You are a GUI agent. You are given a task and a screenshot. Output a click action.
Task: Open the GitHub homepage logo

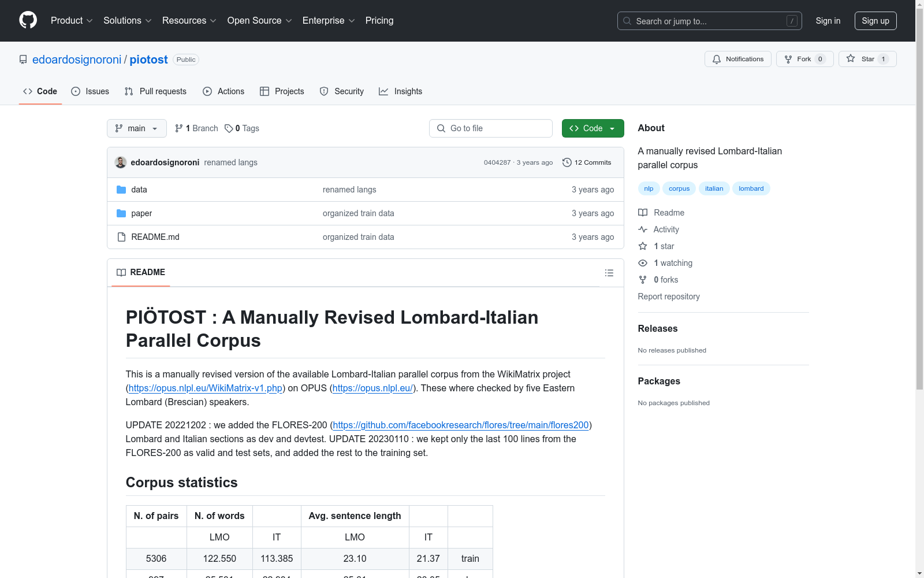[x=28, y=20]
